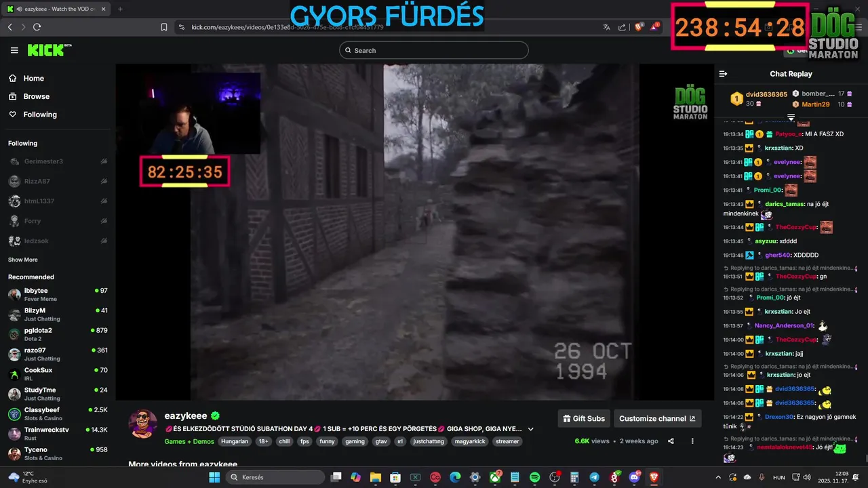Click taskbar Keresés search box
This screenshot has width=868, height=488.
(275, 477)
